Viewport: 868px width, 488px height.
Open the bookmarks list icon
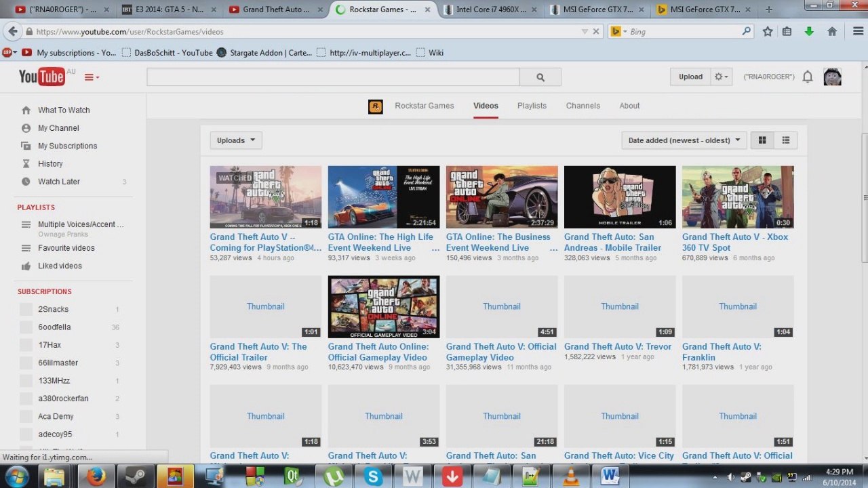click(787, 31)
